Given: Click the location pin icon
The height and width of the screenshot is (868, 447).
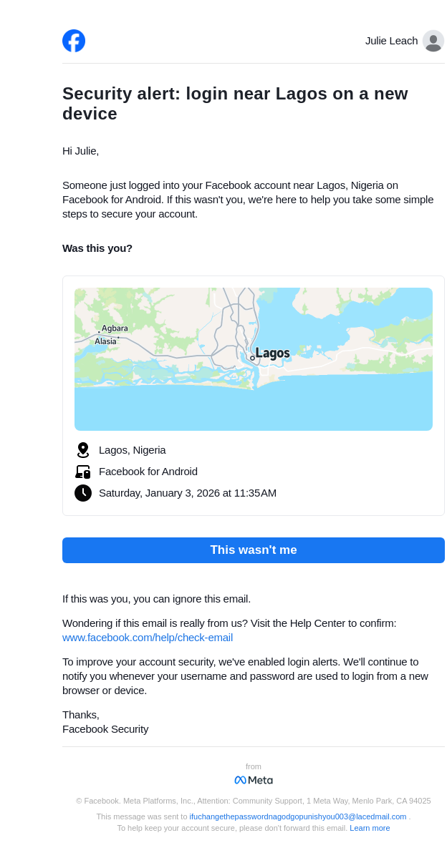Looking at the screenshot, I should point(83,450).
